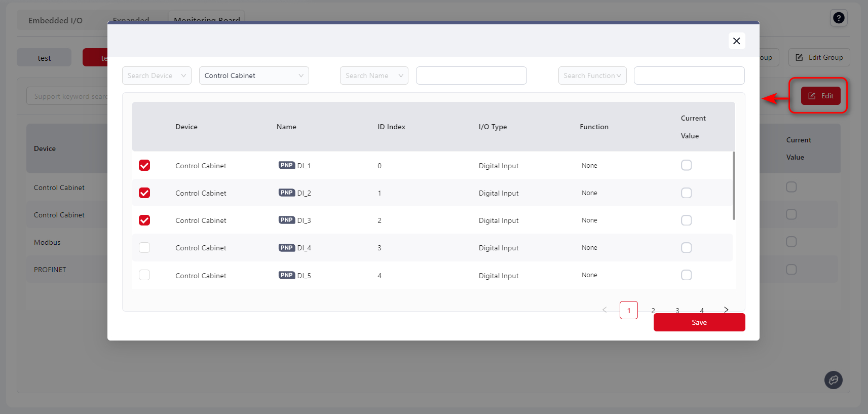The image size is (868, 414).
Task: Expand the Control Cabinet dropdown
Action: [x=254, y=76]
